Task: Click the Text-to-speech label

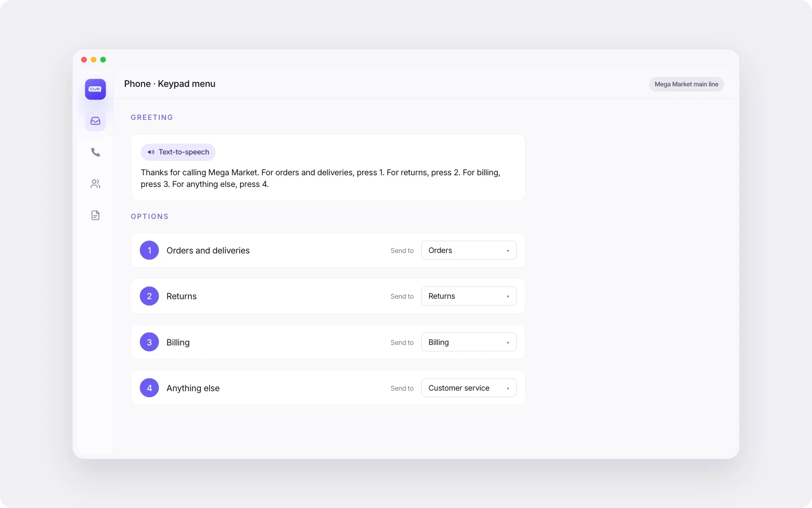Action: click(184, 152)
